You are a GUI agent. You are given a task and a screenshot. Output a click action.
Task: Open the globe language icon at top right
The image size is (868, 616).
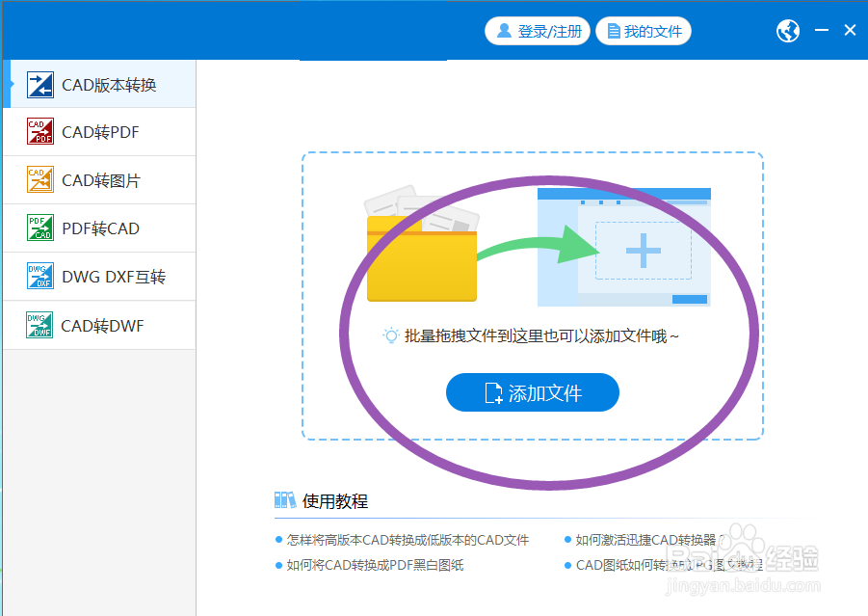coord(787,30)
